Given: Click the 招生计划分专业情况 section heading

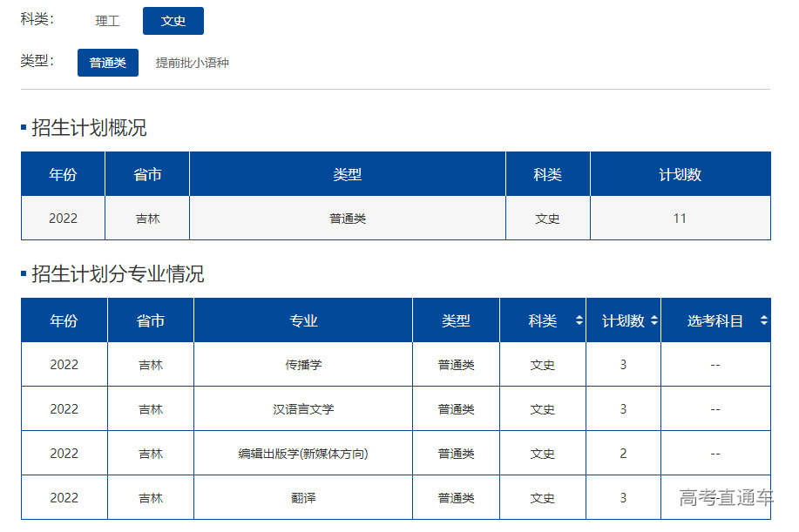Looking at the screenshot, I should click(118, 274).
